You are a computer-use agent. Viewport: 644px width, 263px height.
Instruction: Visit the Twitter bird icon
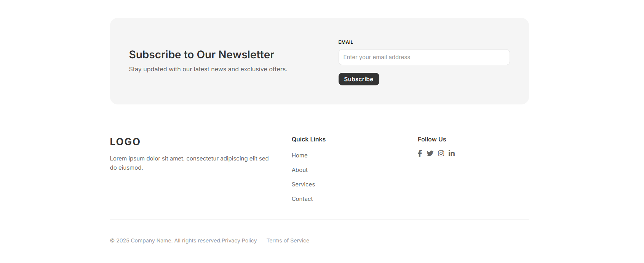pyautogui.click(x=430, y=153)
